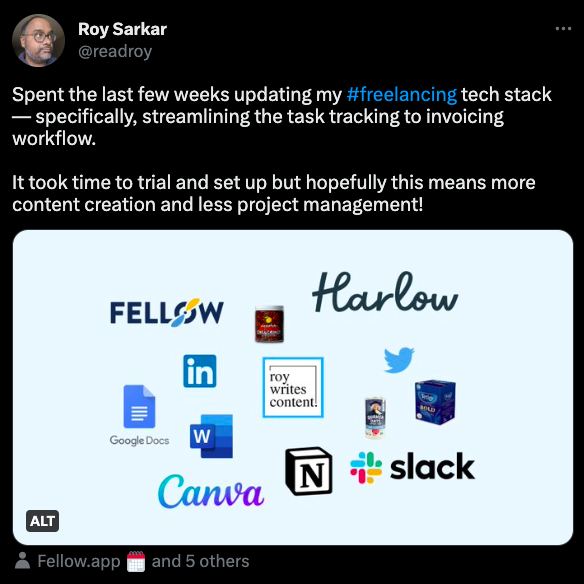Click the tagged people person icon
This screenshot has height=584, width=584.
pyautogui.click(x=23, y=561)
